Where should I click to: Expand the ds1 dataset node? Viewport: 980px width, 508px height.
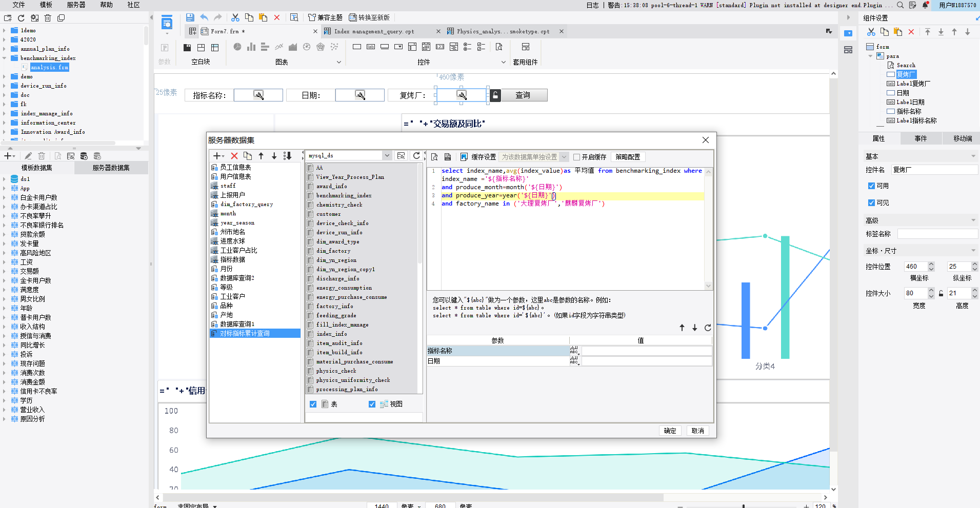pyautogui.click(x=5, y=179)
